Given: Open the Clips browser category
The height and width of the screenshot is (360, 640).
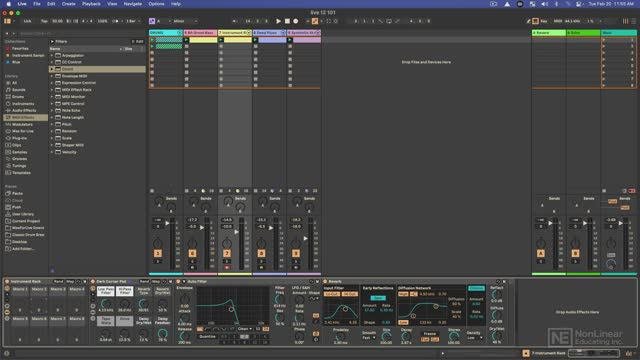Looking at the screenshot, I should [x=17, y=145].
